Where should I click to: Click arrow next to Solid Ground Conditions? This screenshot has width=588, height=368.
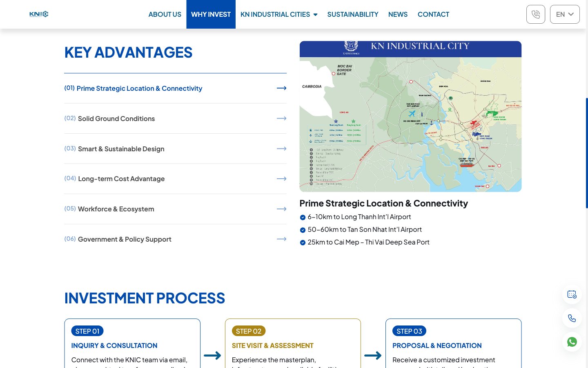tap(281, 119)
